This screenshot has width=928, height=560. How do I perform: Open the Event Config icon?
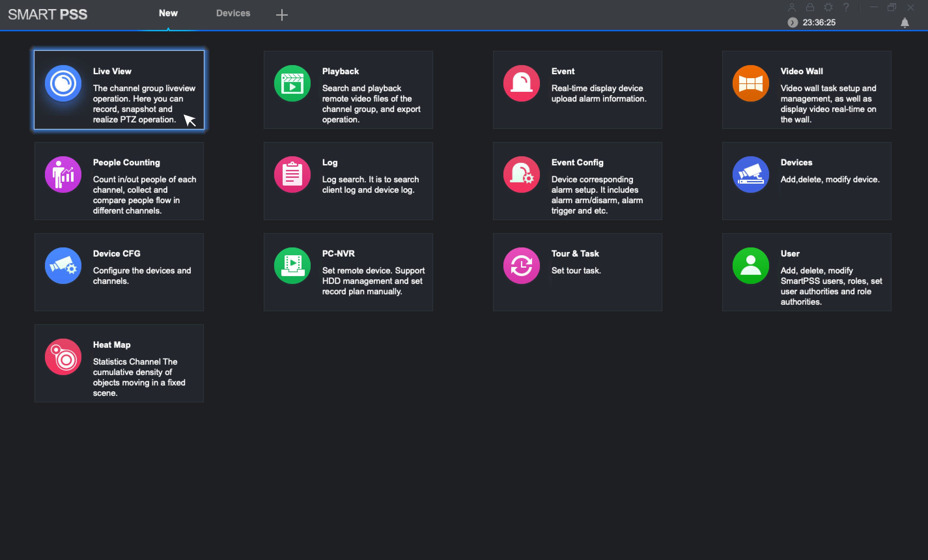pos(521,175)
